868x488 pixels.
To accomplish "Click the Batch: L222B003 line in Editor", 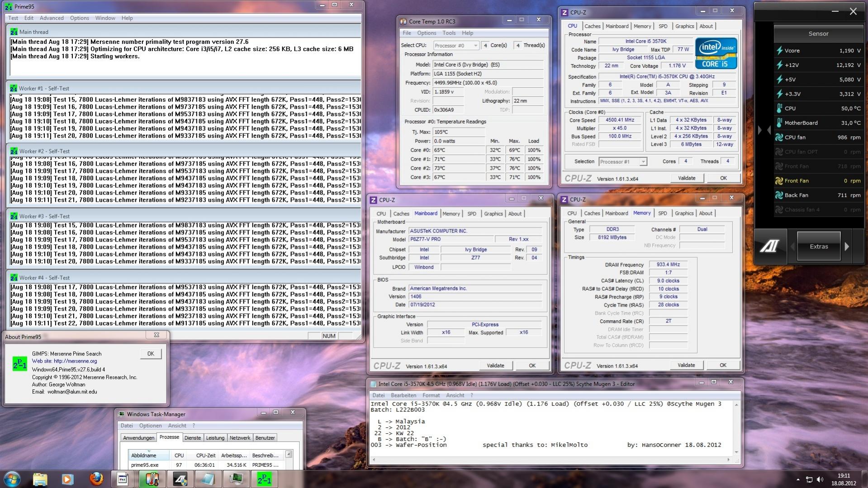I will pos(398,410).
